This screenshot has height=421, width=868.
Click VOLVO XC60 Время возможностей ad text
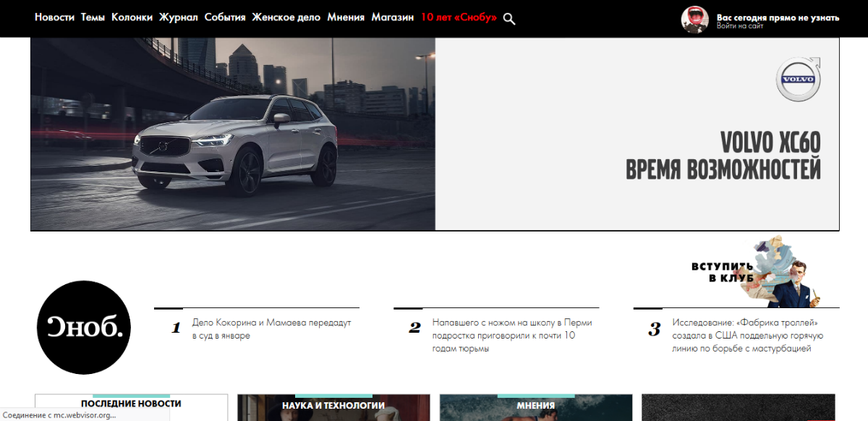(723, 156)
